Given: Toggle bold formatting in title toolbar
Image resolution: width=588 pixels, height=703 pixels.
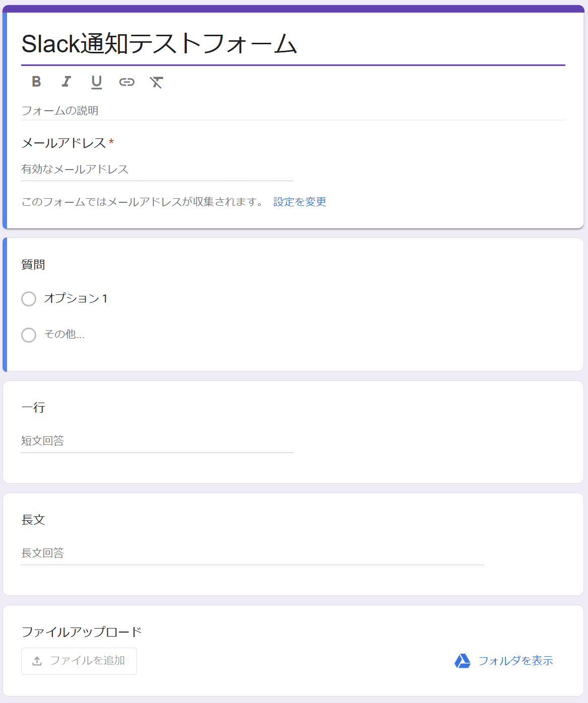Looking at the screenshot, I should (x=36, y=82).
